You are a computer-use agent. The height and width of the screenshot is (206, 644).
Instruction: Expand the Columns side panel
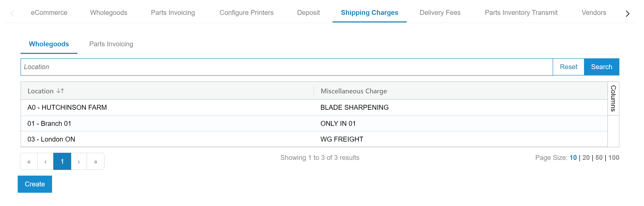click(x=613, y=99)
